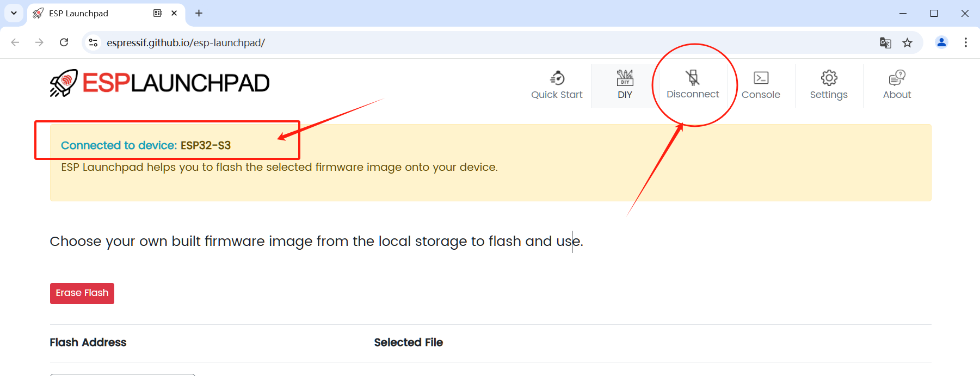Open a new browser tab
This screenshot has width=980, height=376.
pos(199,13)
